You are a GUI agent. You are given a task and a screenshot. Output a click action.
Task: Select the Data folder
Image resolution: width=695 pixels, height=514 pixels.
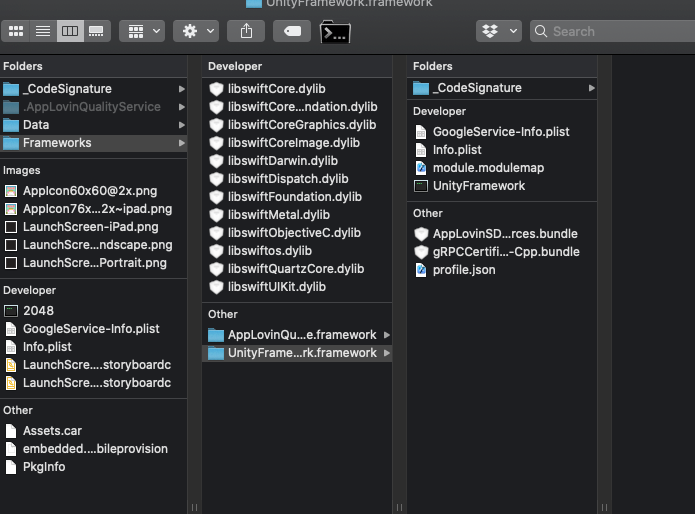(x=93, y=125)
